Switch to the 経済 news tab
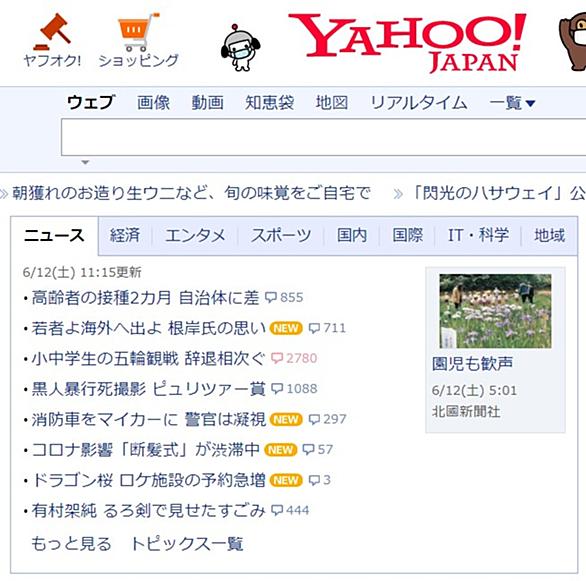The image size is (586, 581). (125, 235)
